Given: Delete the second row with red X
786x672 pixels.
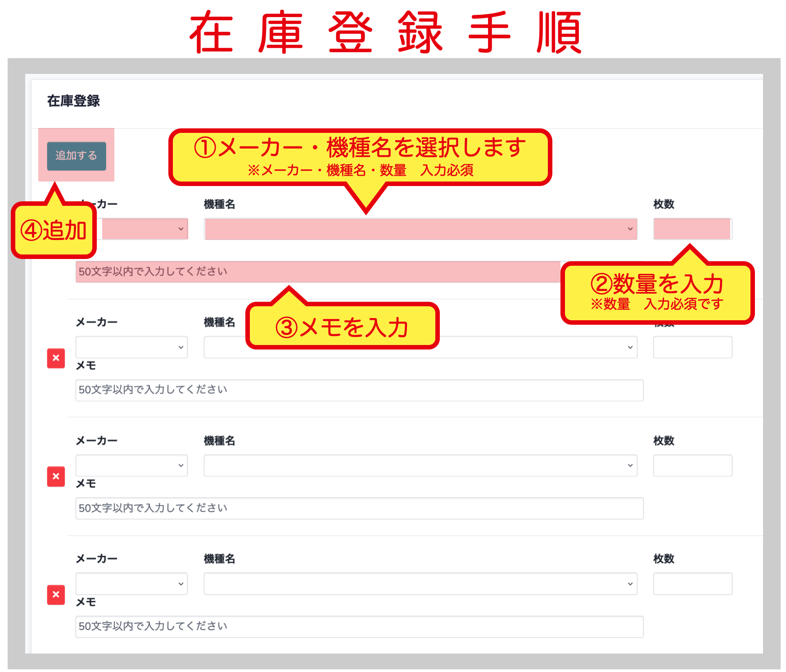Looking at the screenshot, I should pos(56,358).
